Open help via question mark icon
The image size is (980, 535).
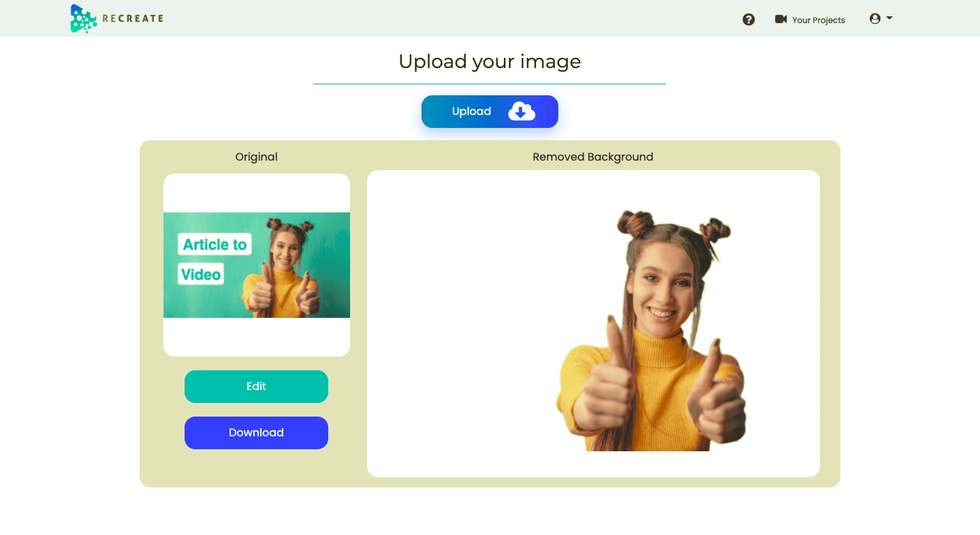(748, 20)
